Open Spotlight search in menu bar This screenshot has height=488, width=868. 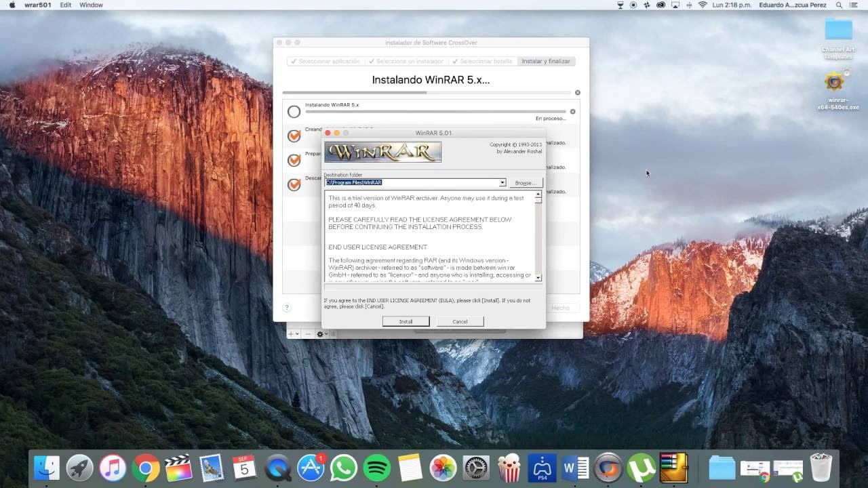838,5
